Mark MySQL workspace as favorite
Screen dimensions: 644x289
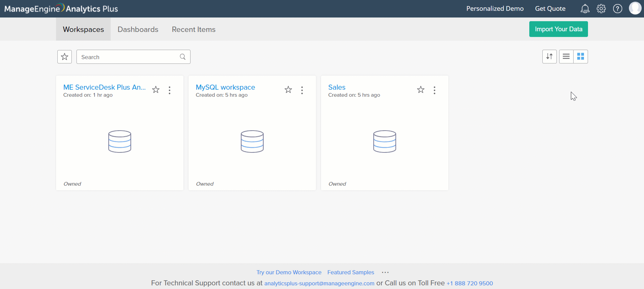click(x=288, y=90)
